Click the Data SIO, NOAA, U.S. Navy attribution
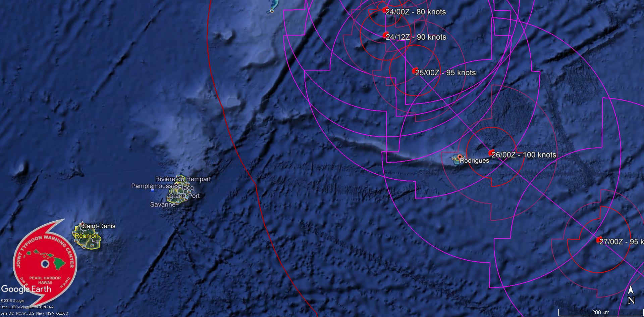This screenshot has height=317, width=644. (x=34, y=313)
